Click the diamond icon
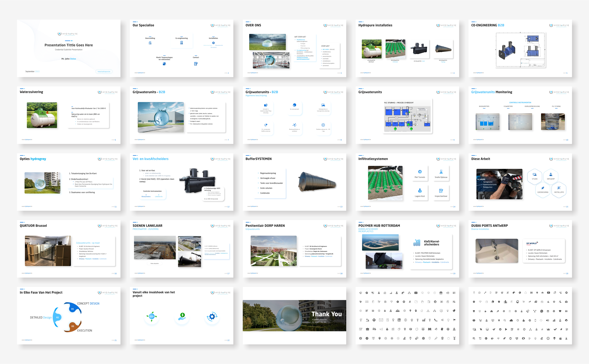The image size is (589, 364). [x=391, y=302]
